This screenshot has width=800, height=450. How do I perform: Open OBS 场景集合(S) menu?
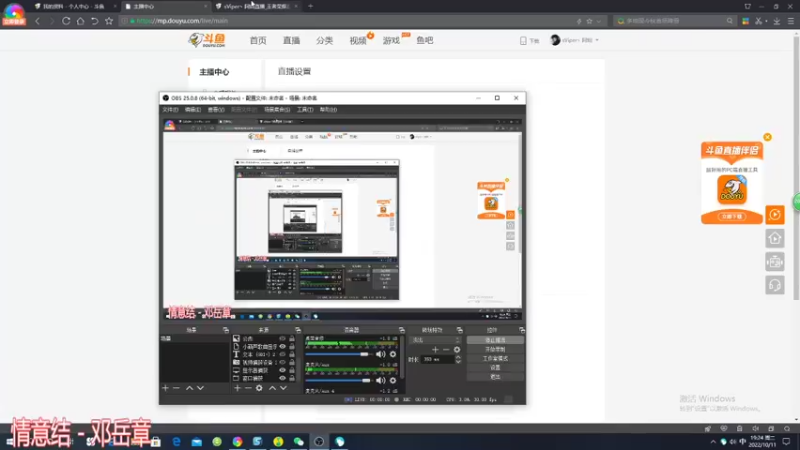(x=277, y=110)
